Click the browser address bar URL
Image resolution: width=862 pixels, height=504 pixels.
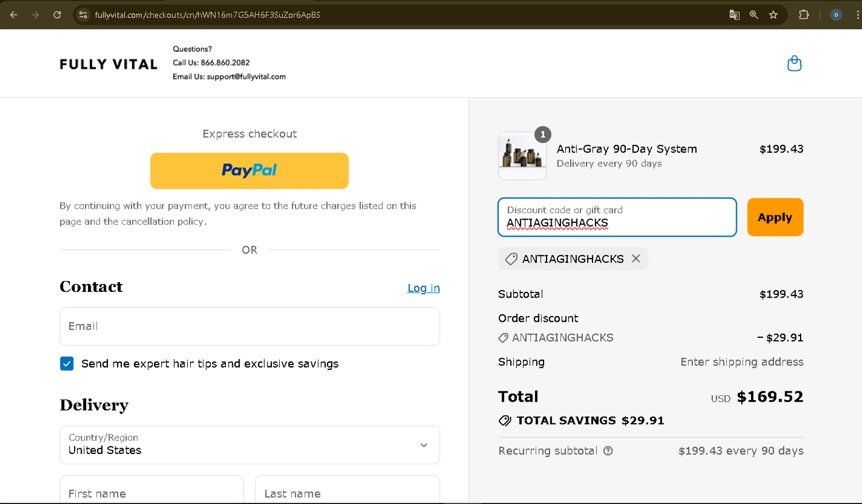pyautogui.click(x=207, y=15)
